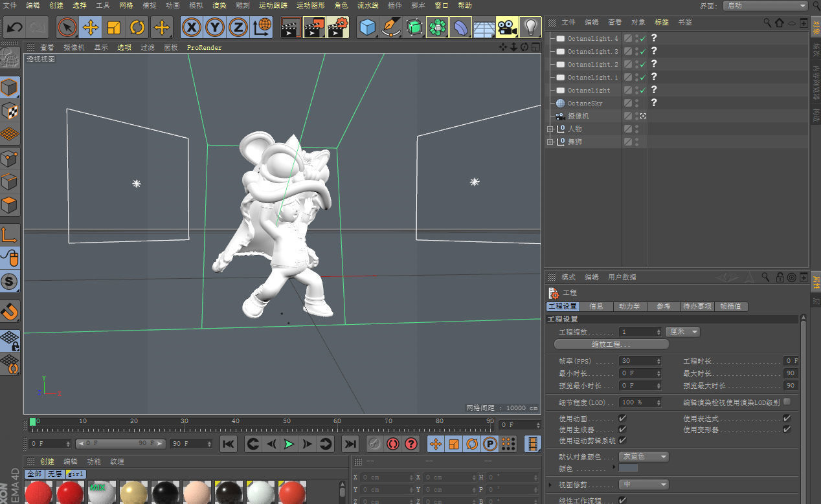Screen dimensions: 821x504
Task: Toggle the magnet snap icon
Action: pos(10,312)
